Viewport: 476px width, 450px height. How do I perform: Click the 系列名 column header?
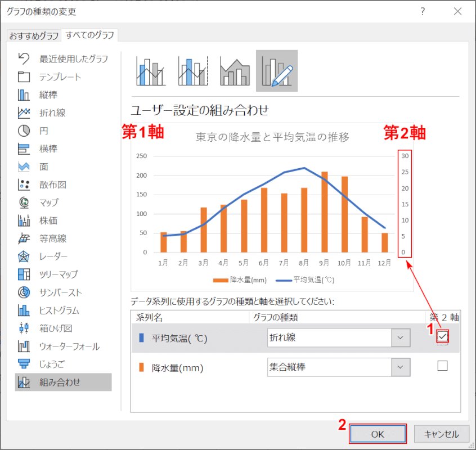[x=149, y=317]
